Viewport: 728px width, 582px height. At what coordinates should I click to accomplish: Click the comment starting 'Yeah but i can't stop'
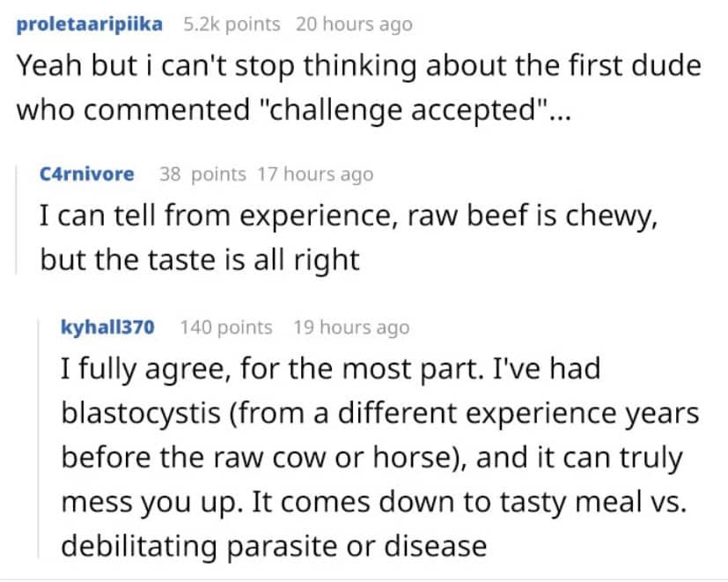point(358,87)
